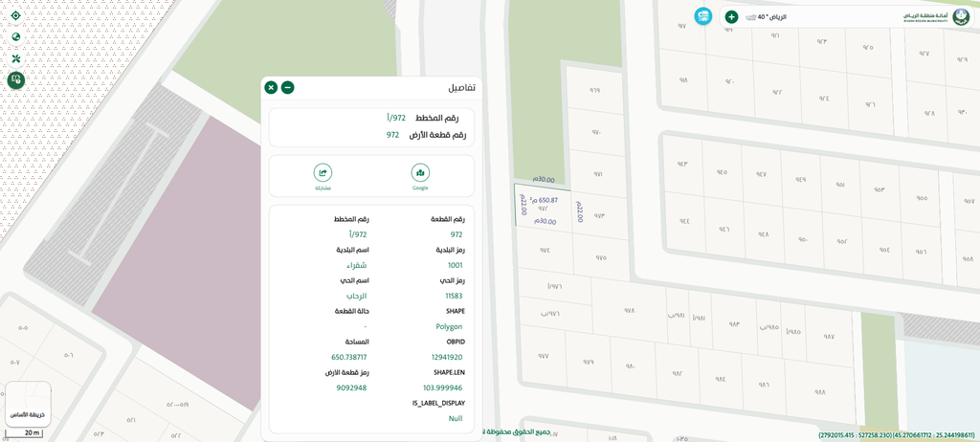Click the locate-me target icon
This screenshot has height=442, width=980.
[x=16, y=15]
